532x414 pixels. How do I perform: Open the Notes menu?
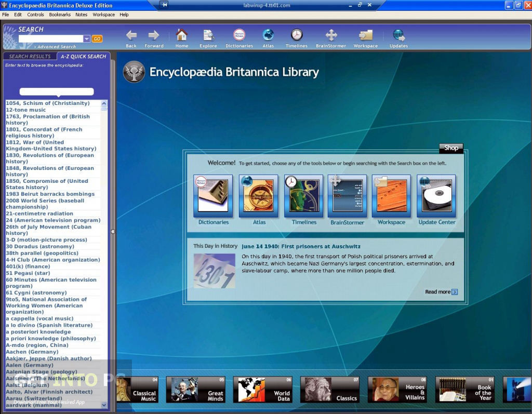[x=82, y=15]
